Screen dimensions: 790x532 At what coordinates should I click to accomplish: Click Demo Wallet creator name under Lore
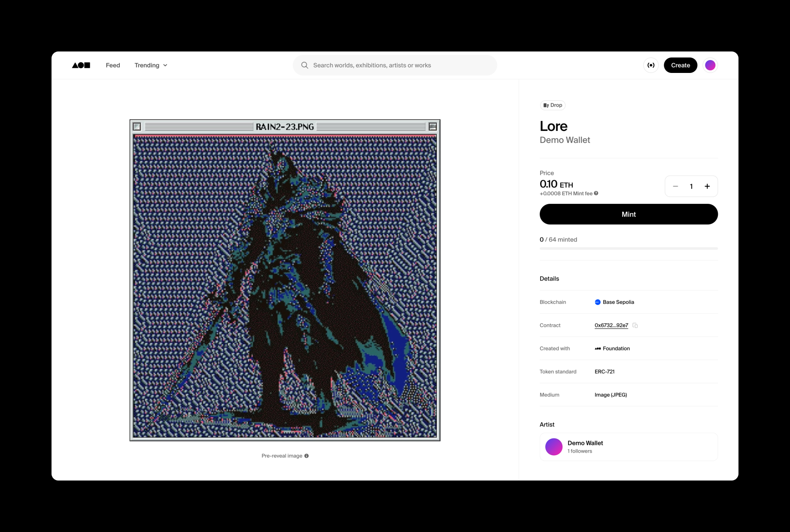565,140
